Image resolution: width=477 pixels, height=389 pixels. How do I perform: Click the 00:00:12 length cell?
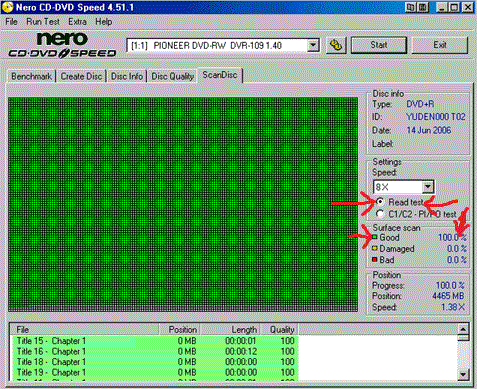click(241, 351)
